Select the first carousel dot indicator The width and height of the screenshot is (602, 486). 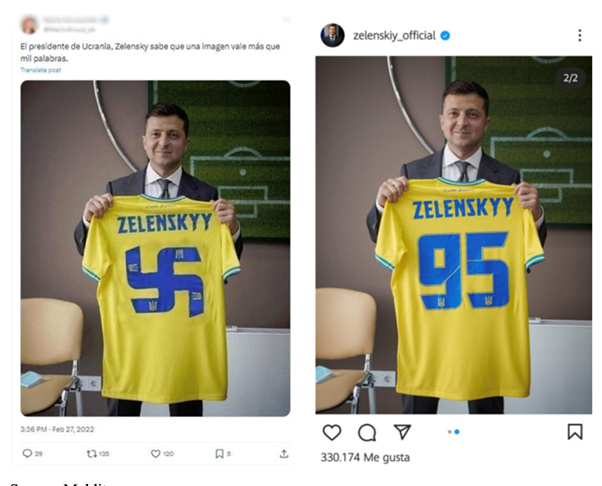450,432
